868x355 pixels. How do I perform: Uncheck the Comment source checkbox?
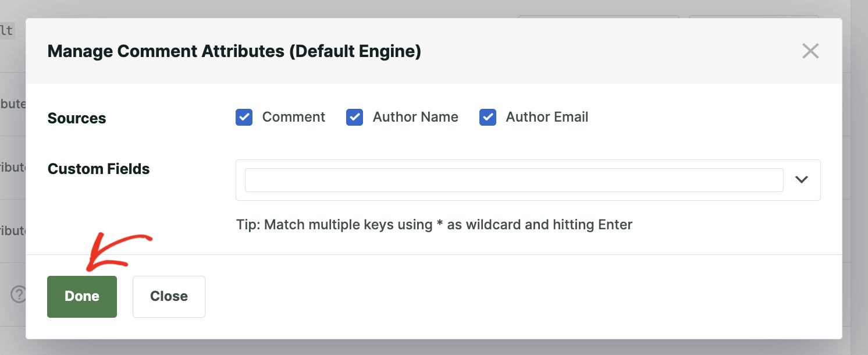[244, 117]
